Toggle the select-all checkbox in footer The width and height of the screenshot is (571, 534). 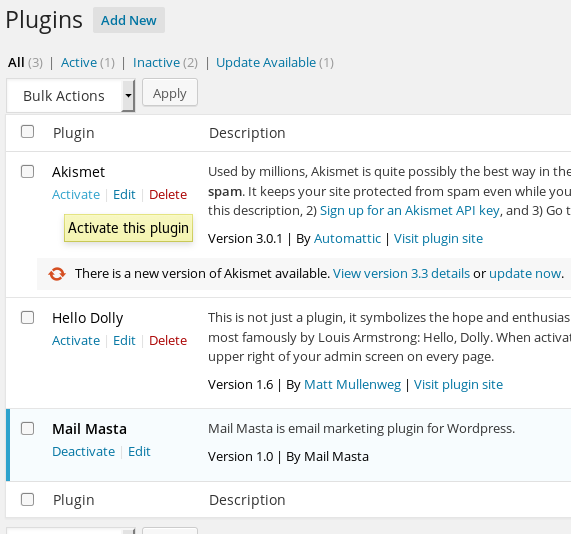27,499
